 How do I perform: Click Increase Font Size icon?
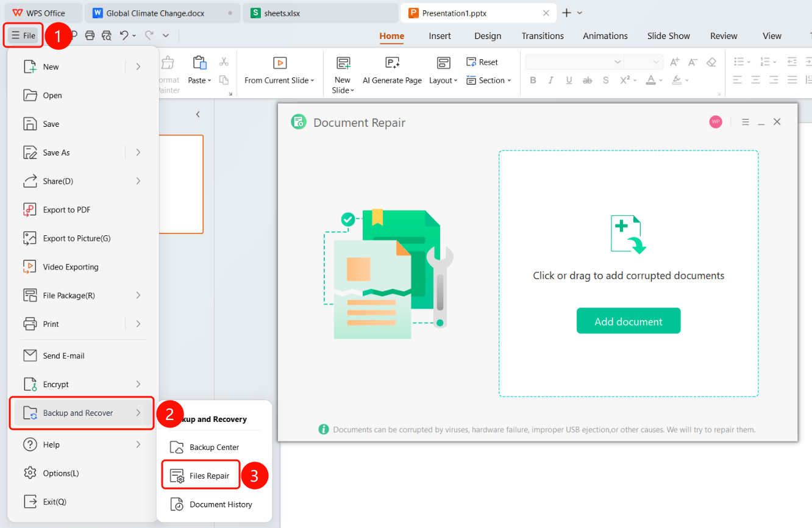[x=674, y=62]
